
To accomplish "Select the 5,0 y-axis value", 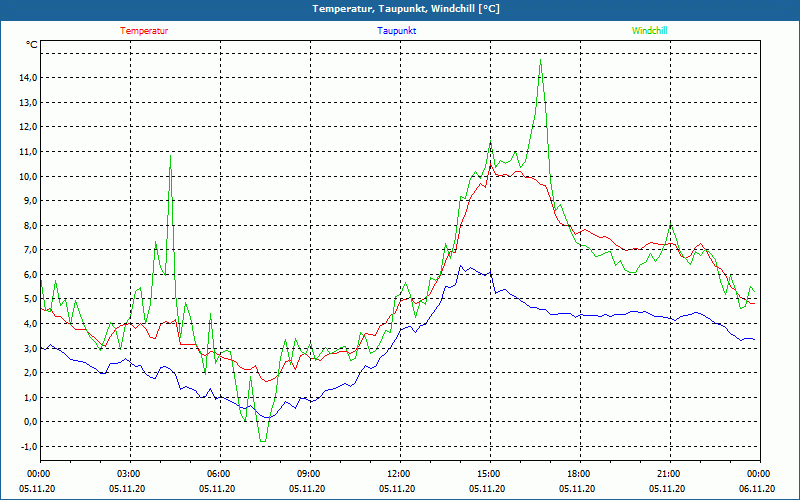I will point(31,298).
